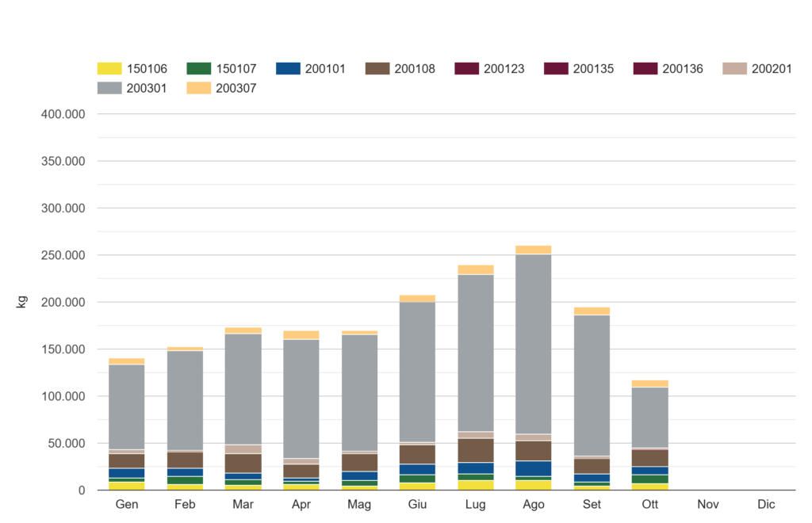Click the grey 200301 segment of Ott bar
Screen dimensions: 812x523
click(650, 418)
